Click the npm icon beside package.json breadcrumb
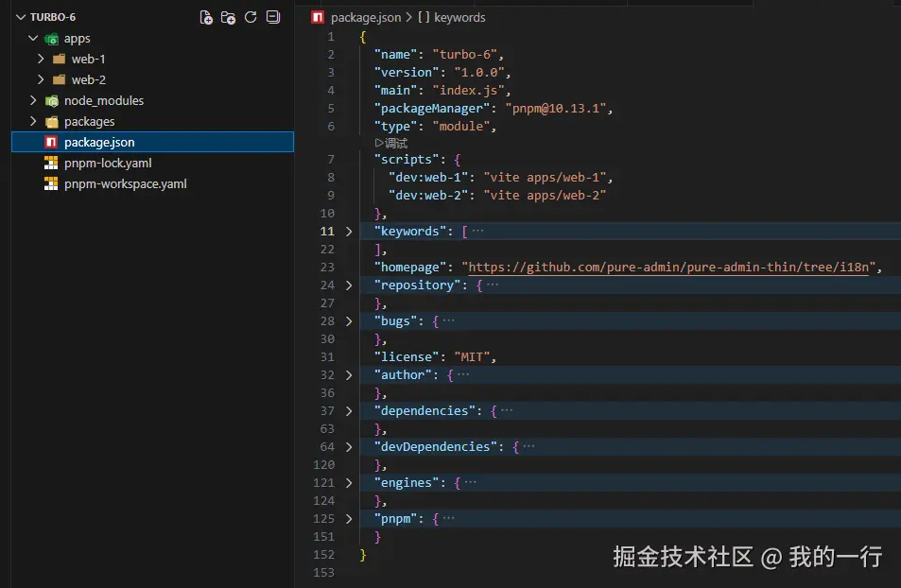The image size is (901, 588). point(318,17)
